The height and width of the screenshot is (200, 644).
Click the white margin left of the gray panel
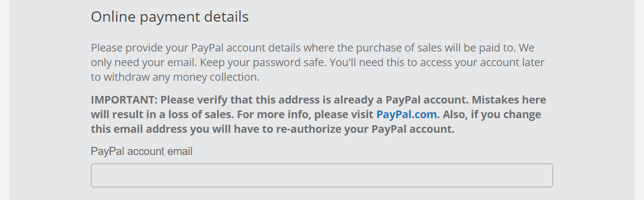click(4, 100)
